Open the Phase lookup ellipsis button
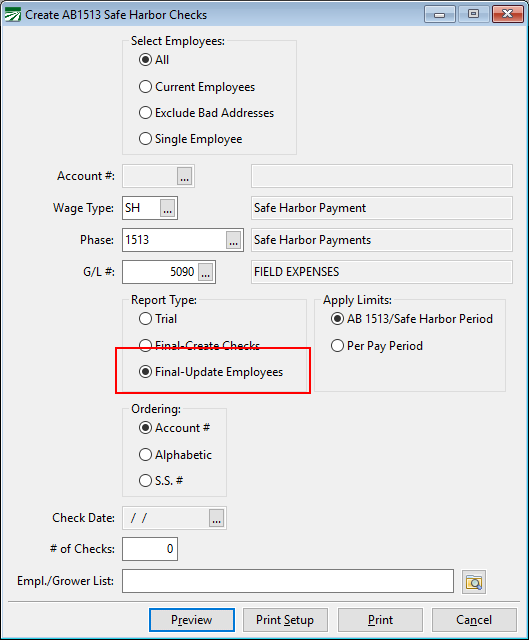The height and width of the screenshot is (640, 529). (233, 240)
